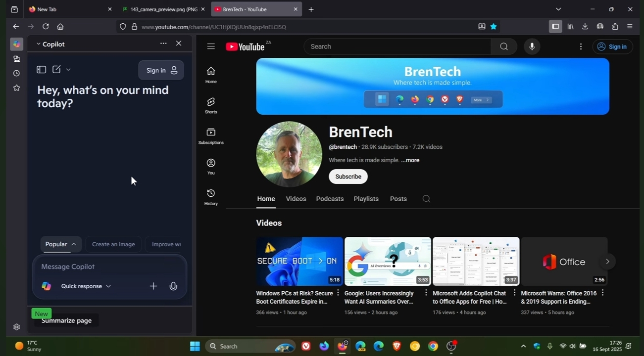Open History in YouTube sidebar

pyautogui.click(x=211, y=197)
